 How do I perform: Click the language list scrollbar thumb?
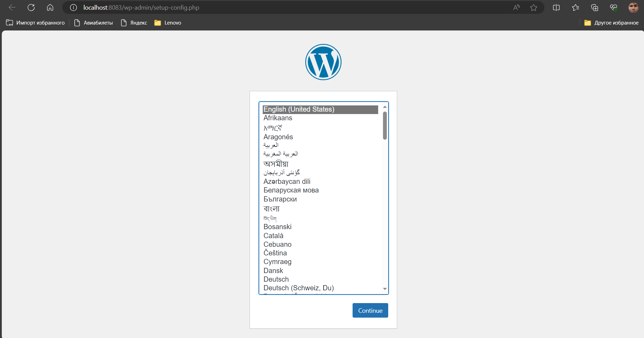pos(385,125)
